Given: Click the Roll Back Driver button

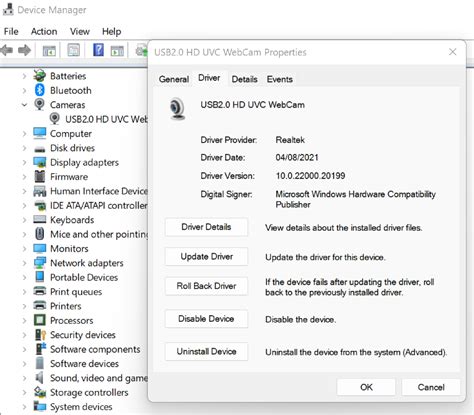Looking at the screenshot, I should pyautogui.click(x=206, y=286).
